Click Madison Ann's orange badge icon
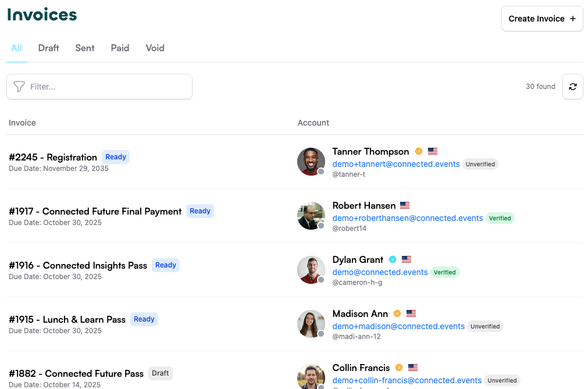The width and height of the screenshot is (588, 389). (x=397, y=313)
